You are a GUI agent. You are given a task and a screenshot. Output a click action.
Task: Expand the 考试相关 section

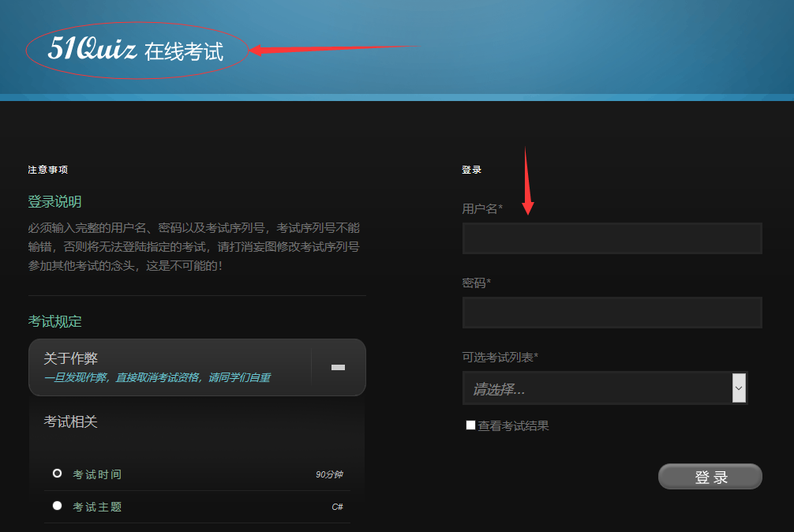point(71,422)
